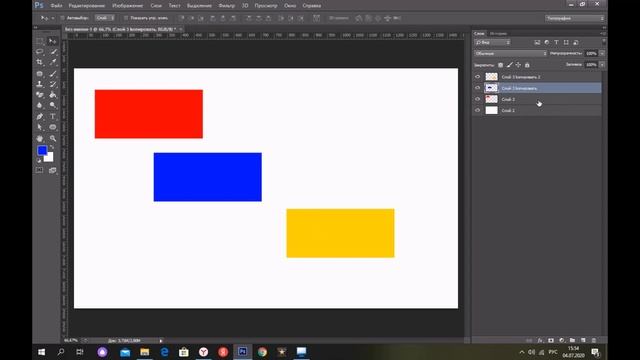Select the Horizontal Type tool

click(x=53, y=117)
